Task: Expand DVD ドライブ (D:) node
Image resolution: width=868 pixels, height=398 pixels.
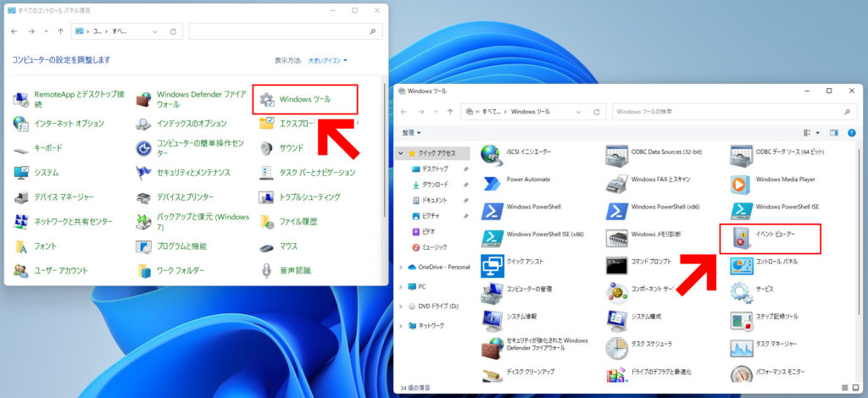Action: click(x=401, y=306)
